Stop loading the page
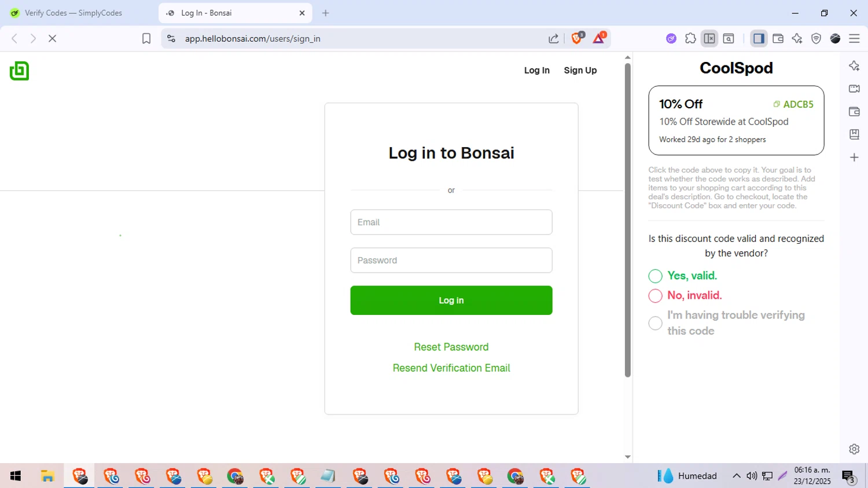Viewport: 868px width, 488px height. (x=52, y=39)
